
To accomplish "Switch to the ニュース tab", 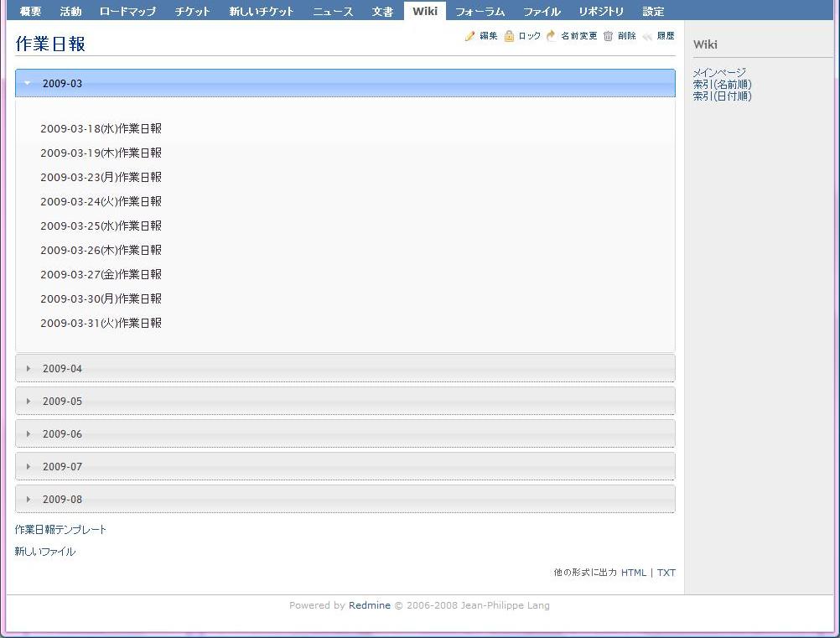I will [x=332, y=11].
